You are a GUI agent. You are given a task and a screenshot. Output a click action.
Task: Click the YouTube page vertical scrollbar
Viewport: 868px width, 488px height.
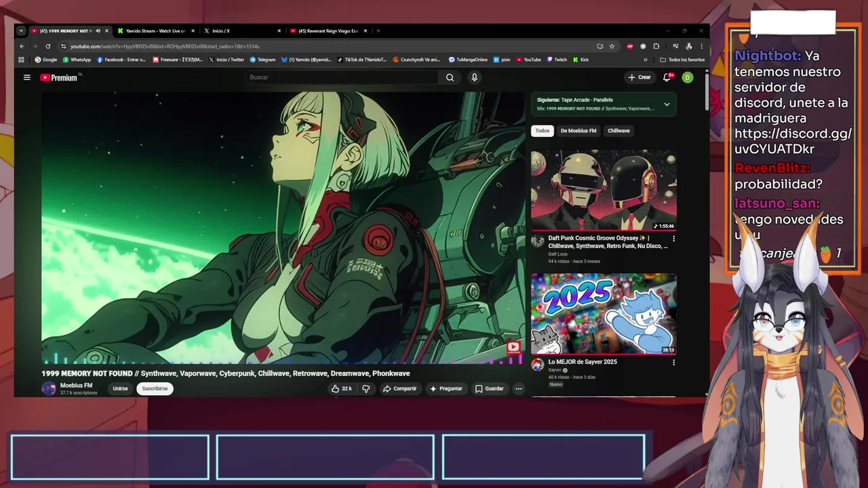coord(707,91)
